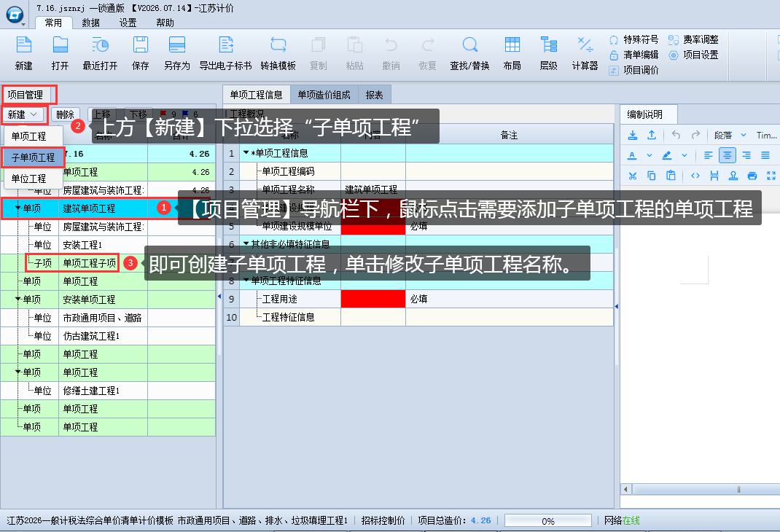Apply font color (underlined A) in editor

632,156
